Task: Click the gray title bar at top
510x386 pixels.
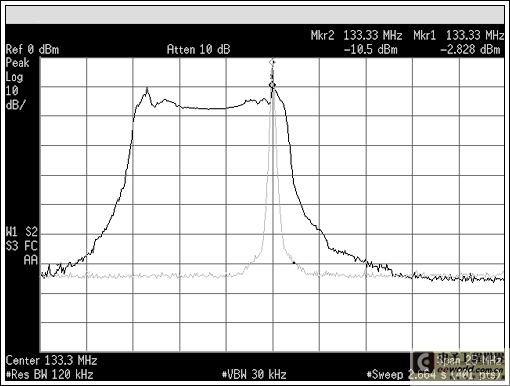Action: click(x=255, y=15)
